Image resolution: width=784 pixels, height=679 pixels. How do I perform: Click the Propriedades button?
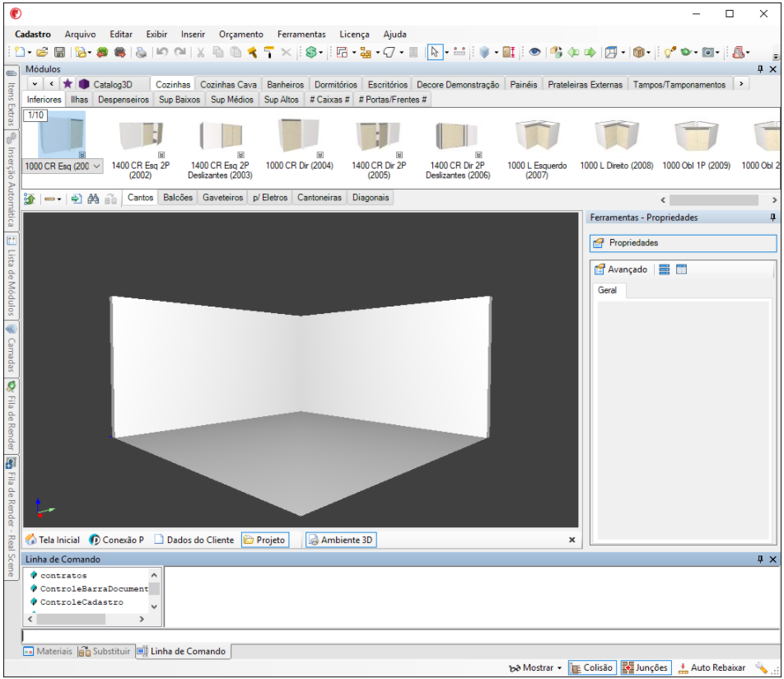point(683,243)
